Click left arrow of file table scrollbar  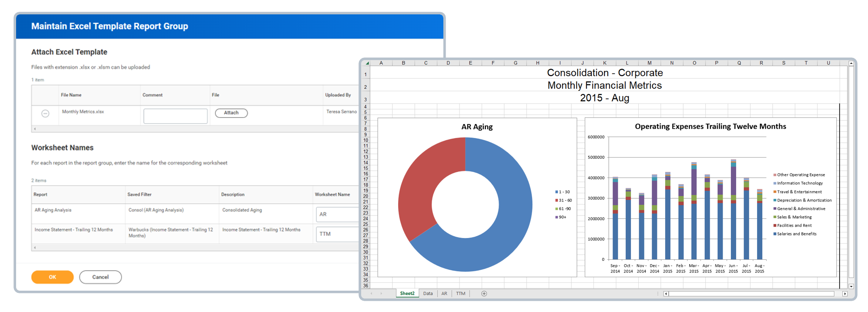tap(35, 129)
